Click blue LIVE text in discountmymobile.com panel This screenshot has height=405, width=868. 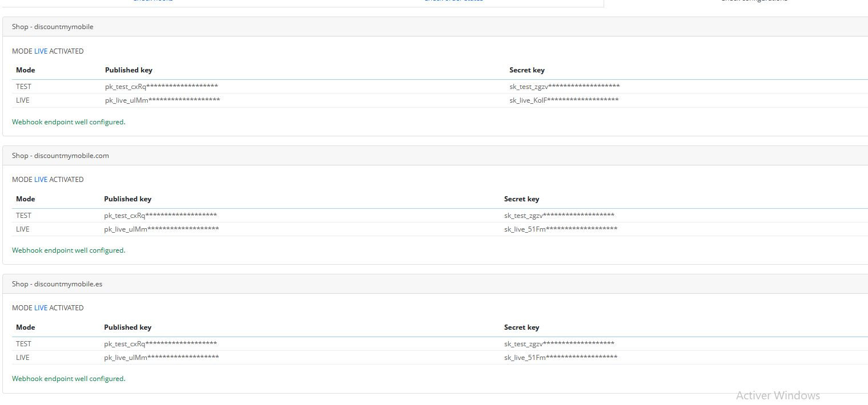point(41,180)
